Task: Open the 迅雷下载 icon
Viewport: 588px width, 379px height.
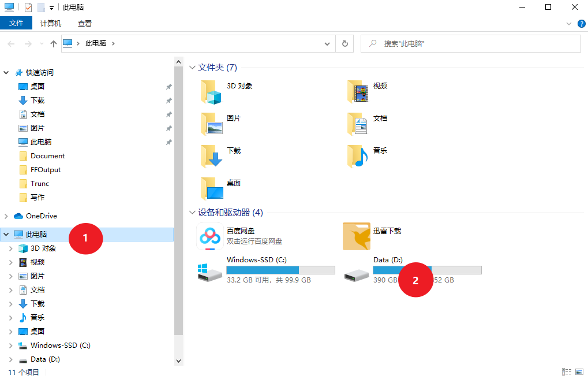Action: pos(357,236)
